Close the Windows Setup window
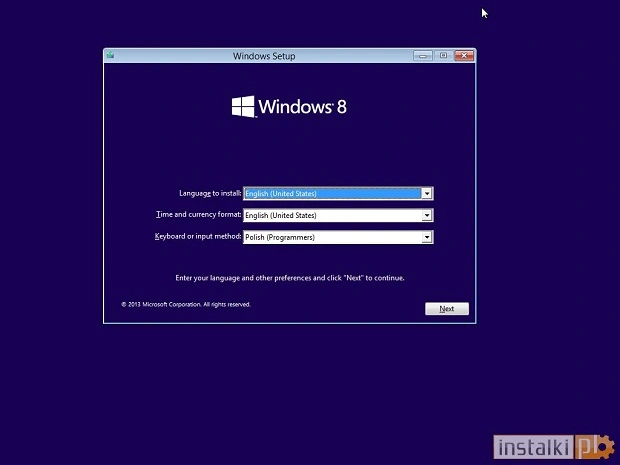The height and width of the screenshot is (465, 620). point(464,56)
